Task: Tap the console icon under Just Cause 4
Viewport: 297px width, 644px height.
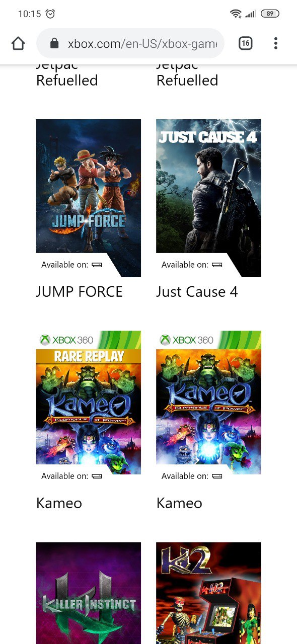Action: 217,265
